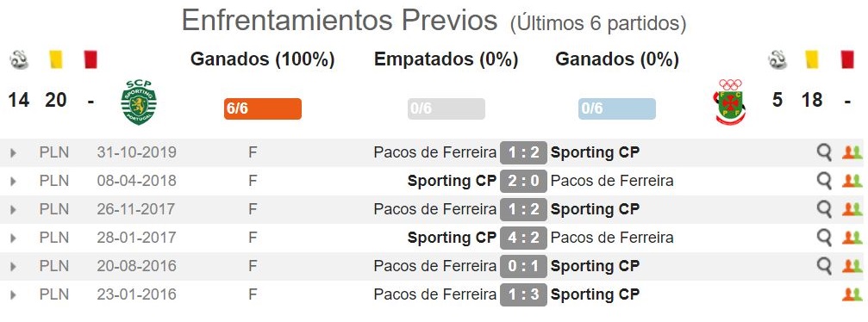Click the left yellow card icon
The width and height of the screenshot is (868, 322).
point(55,59)
